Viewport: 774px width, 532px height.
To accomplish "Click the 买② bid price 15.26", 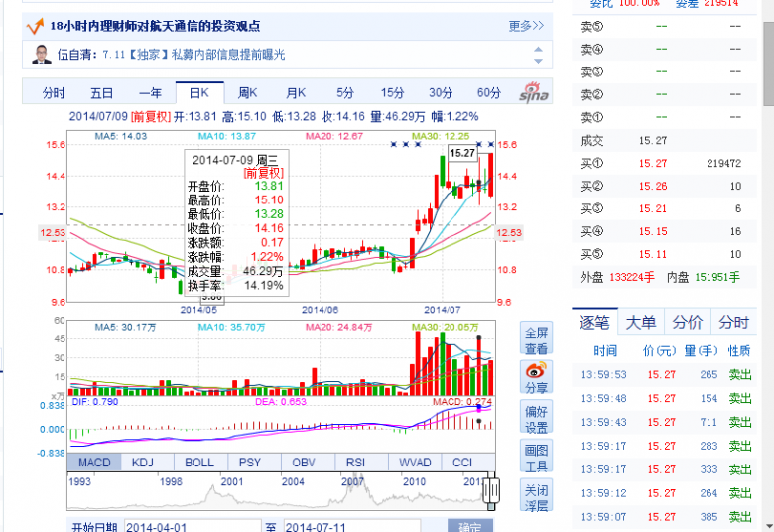I will (653, 186).
